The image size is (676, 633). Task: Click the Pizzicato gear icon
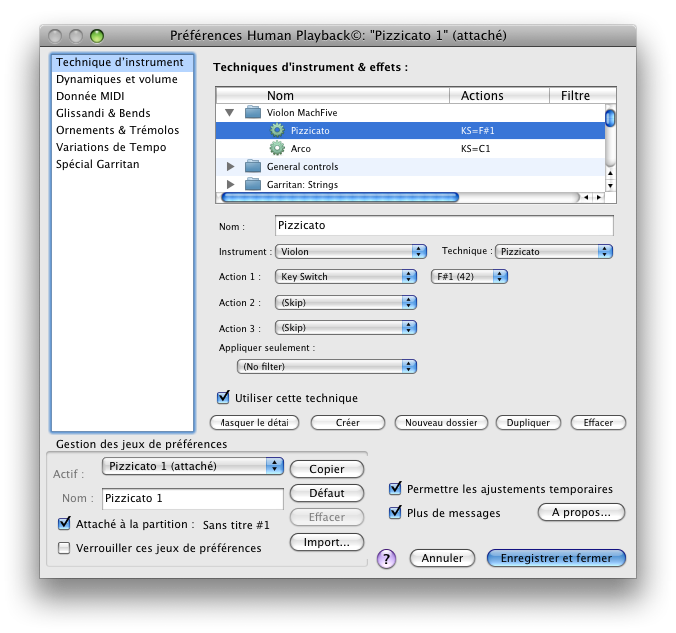pos(277,131)
